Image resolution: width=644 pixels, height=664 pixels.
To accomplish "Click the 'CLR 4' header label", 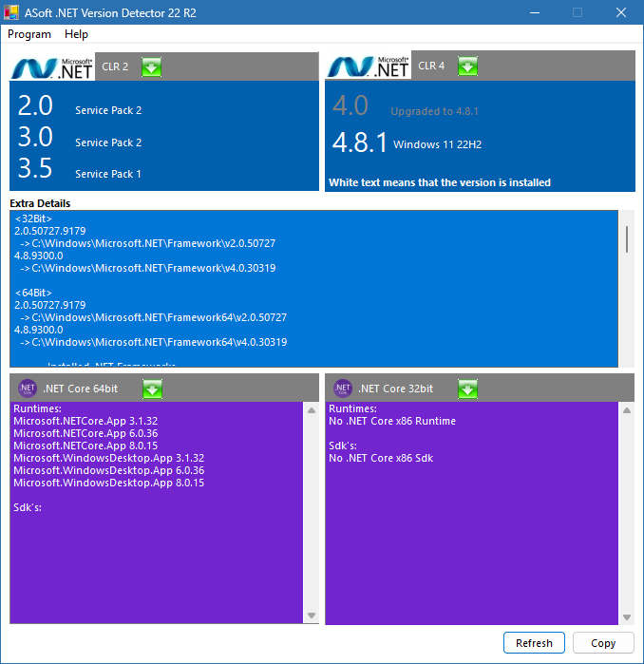I will 431,66.
